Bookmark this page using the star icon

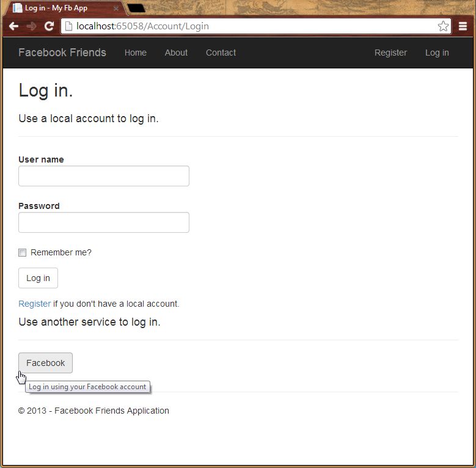point(443,26)
